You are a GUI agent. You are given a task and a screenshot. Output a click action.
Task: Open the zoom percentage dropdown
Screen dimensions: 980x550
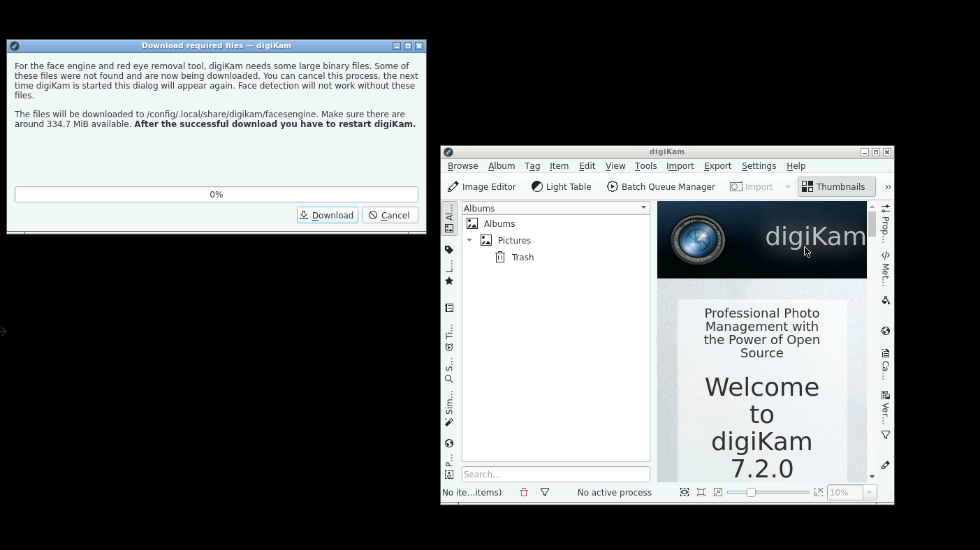point(869,493)
